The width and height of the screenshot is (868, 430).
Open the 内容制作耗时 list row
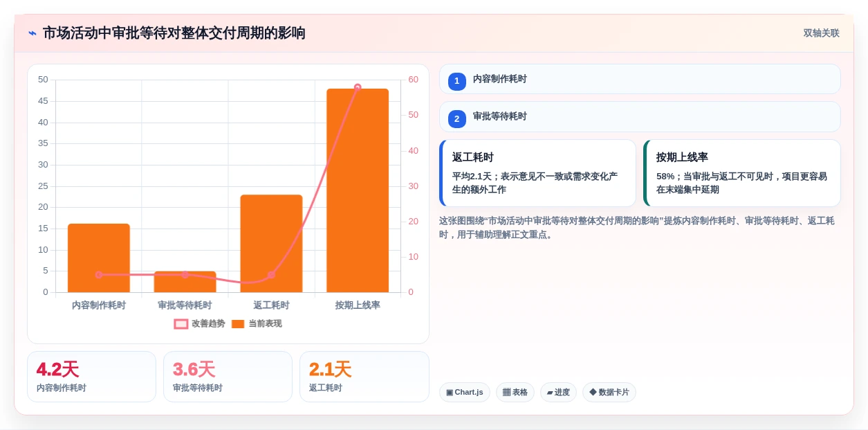[640, 79]
